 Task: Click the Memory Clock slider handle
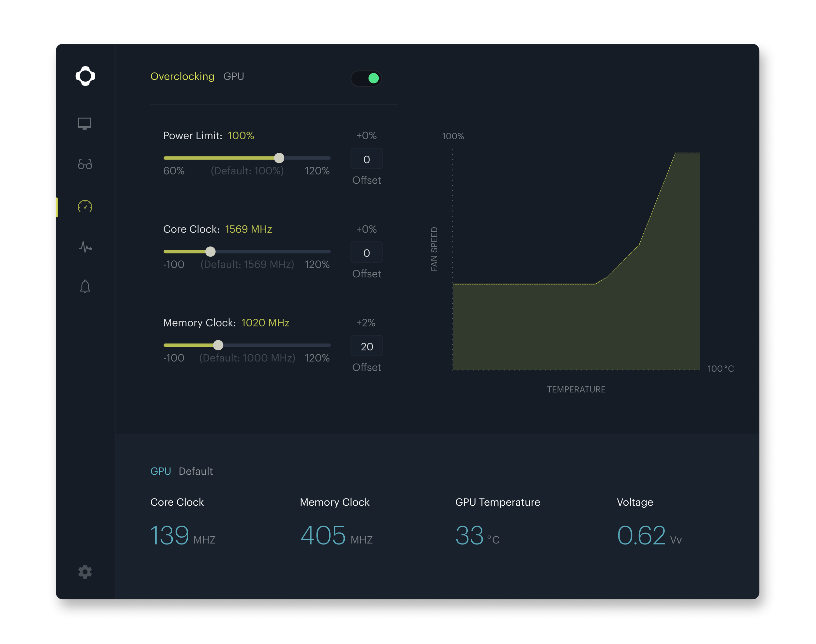click(x=218, y=345)
